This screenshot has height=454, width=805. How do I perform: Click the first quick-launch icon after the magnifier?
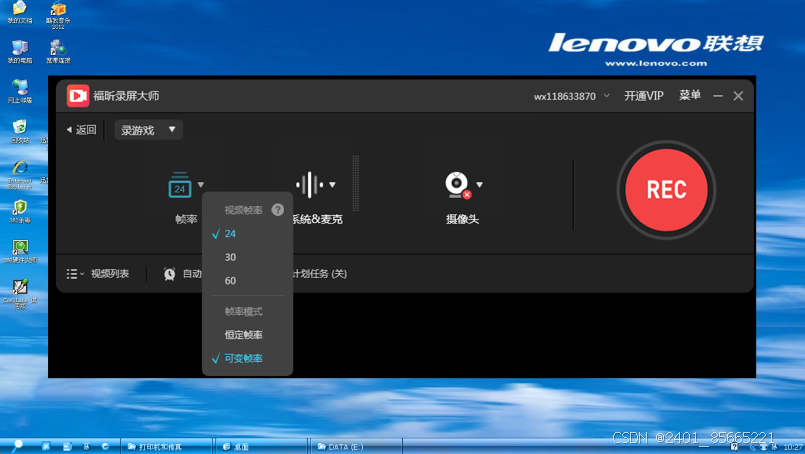[46, 447]
